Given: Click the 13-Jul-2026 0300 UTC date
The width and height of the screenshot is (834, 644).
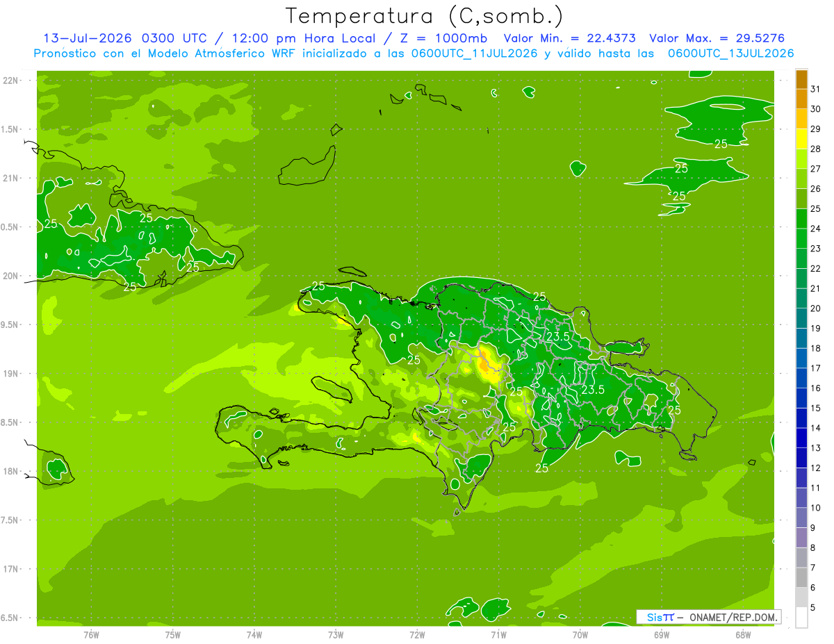Looking at the screenshot, I should point(125,38).
